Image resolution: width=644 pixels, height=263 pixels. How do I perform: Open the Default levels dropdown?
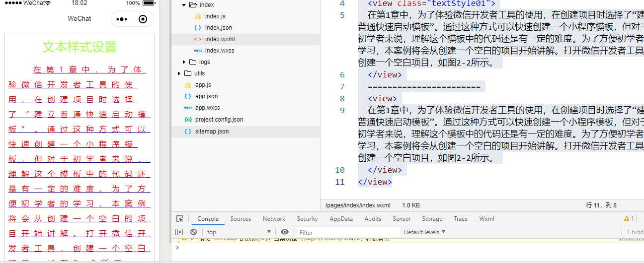tap(424, 232)
